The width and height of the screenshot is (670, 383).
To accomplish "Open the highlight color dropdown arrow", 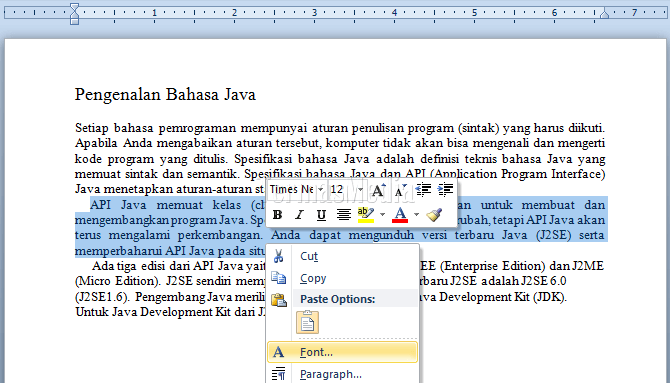I will [382, 215].
